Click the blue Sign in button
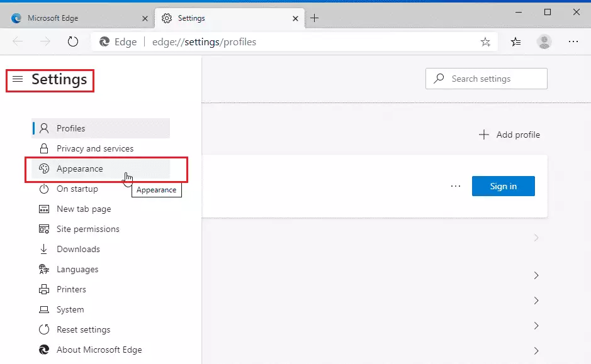Image resolution: width=591 pixels, height=364 pixels. [503, 186]
